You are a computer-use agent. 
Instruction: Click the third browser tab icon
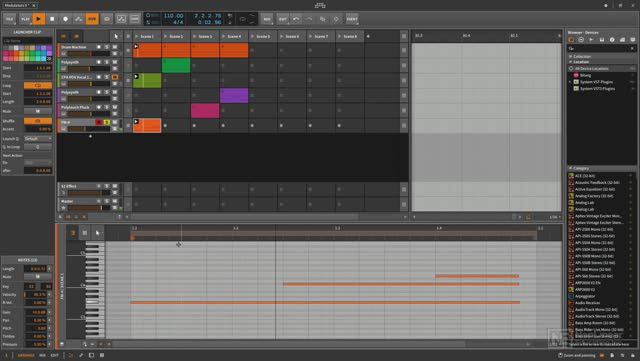pos(591,40)
